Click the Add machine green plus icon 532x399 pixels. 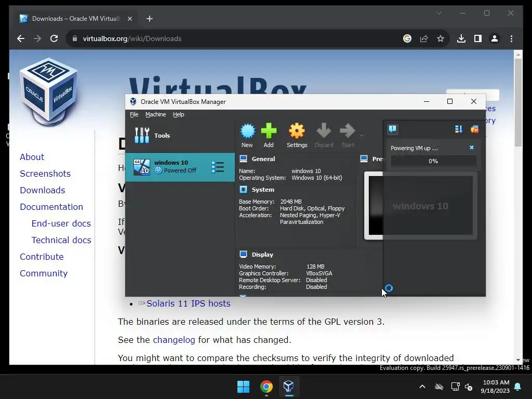269,131
